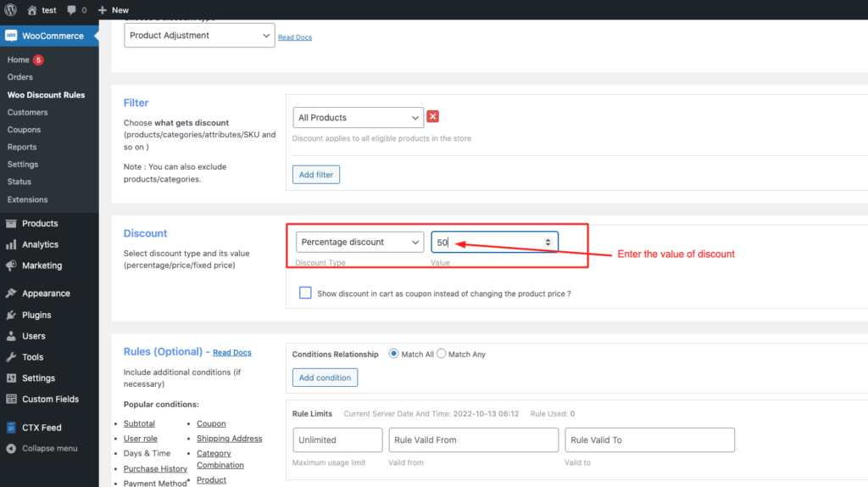
Task: Open WooCommerce Home menu item
Action: (19, 60)
